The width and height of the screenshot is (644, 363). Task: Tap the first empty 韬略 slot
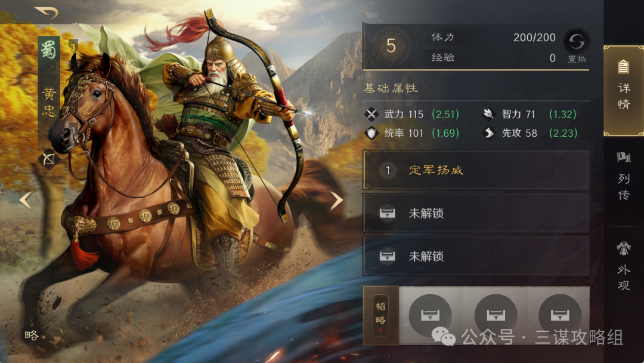point(431,315)
